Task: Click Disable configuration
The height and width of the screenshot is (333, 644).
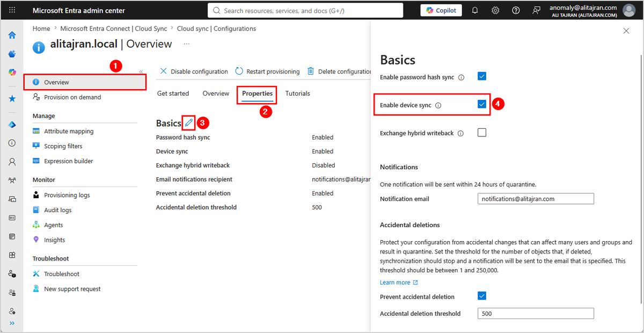Action: tap(194, 71)
